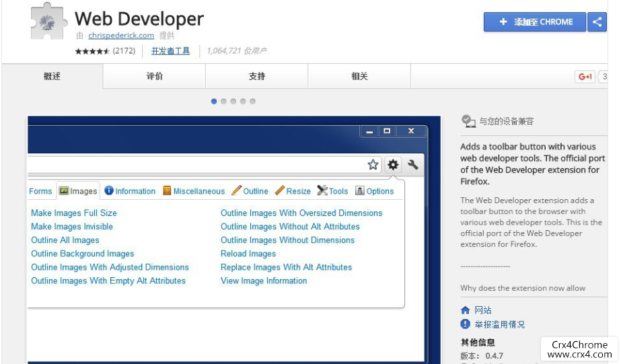Click the Web Developer gear toolbar icon

coord(393,164)
